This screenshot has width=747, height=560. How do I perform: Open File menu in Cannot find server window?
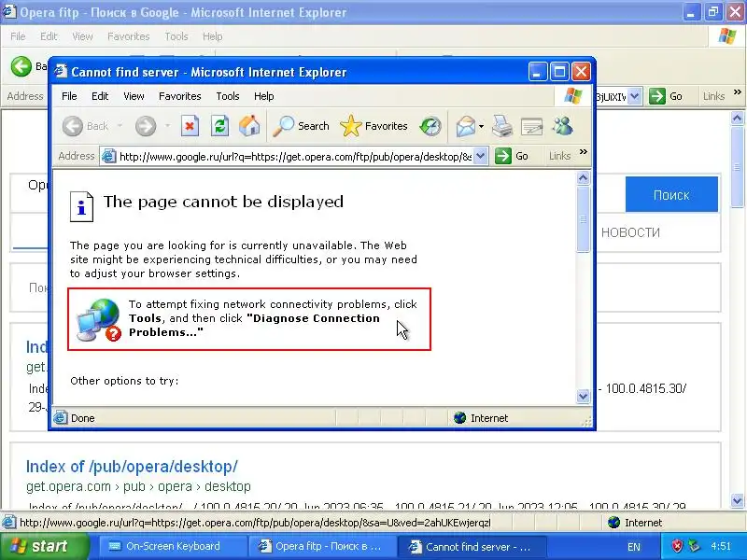pyautogui.click(x=69, y=96)
